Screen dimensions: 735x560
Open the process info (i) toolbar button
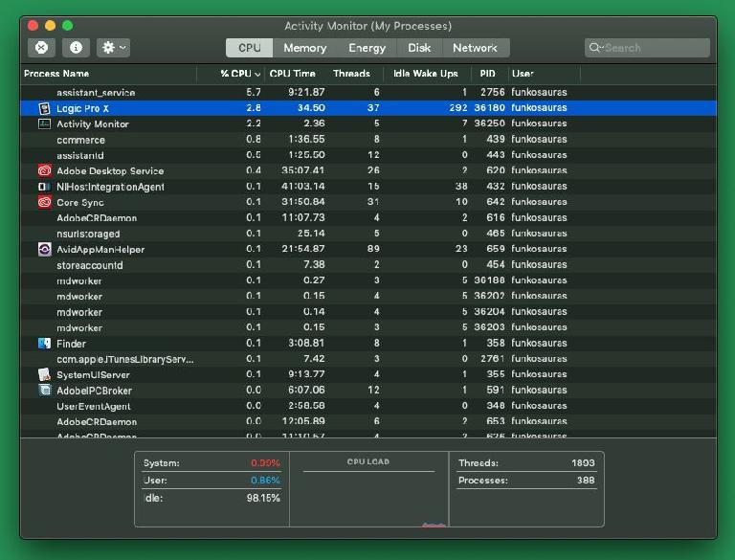pyautogui.click(x=76, y=47)
